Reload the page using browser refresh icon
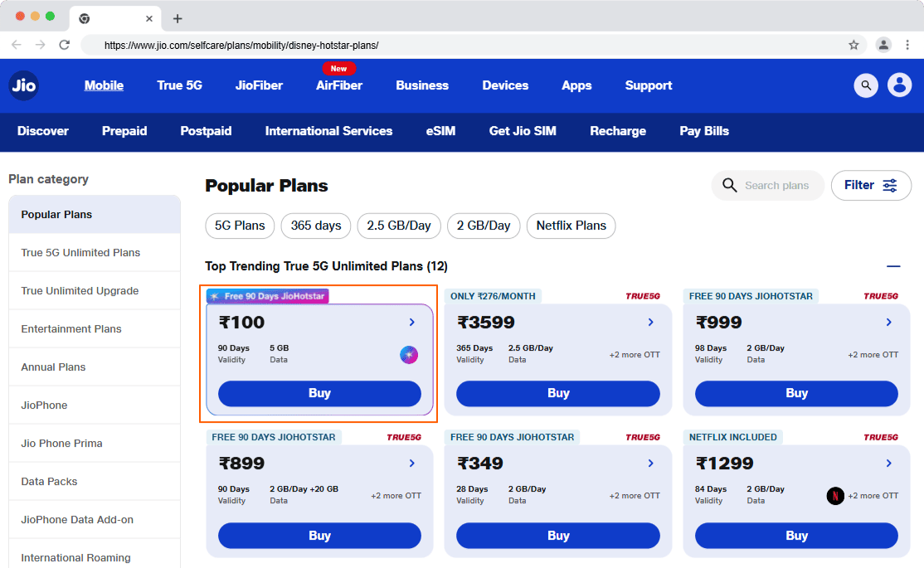The width and height of the screenshot is (924, 568). (x=64, y=45)
